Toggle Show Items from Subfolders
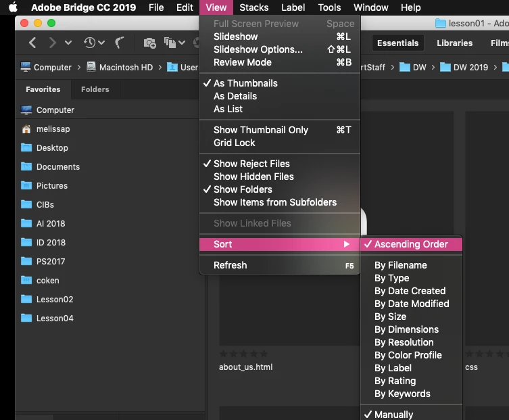This screenshot has width=509, height=420. point(280,202)
